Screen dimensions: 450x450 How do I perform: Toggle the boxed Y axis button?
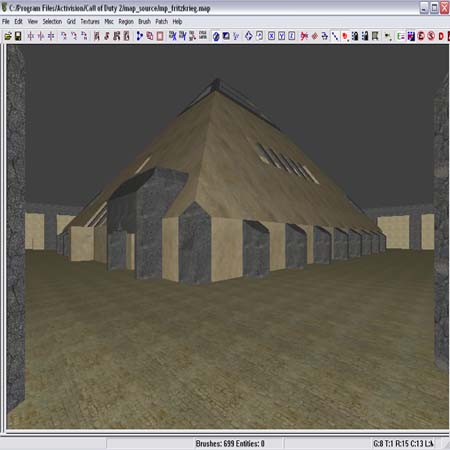click(x=282, y=36)
